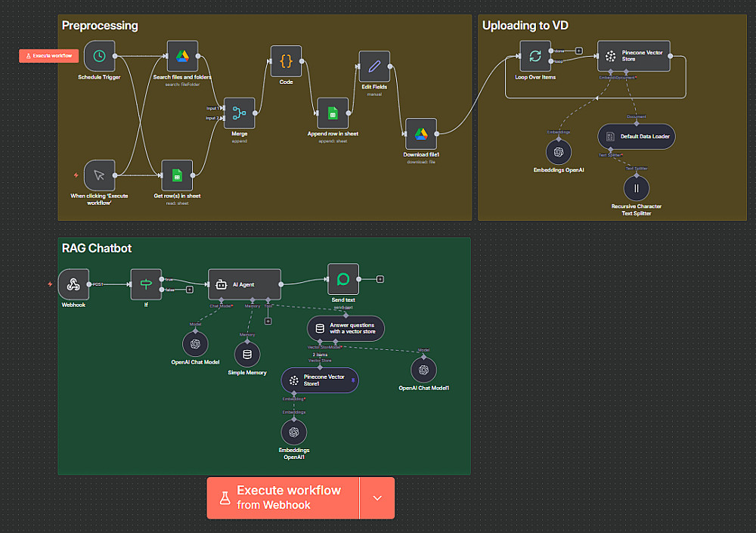Open the Download file1 Google Drive node

point(421,134)
